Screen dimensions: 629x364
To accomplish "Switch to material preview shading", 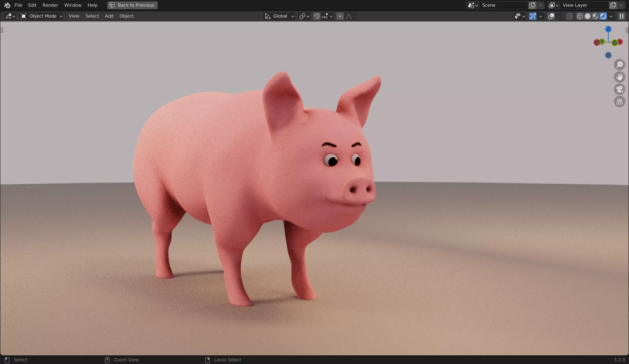I will [x=595, y=16].
